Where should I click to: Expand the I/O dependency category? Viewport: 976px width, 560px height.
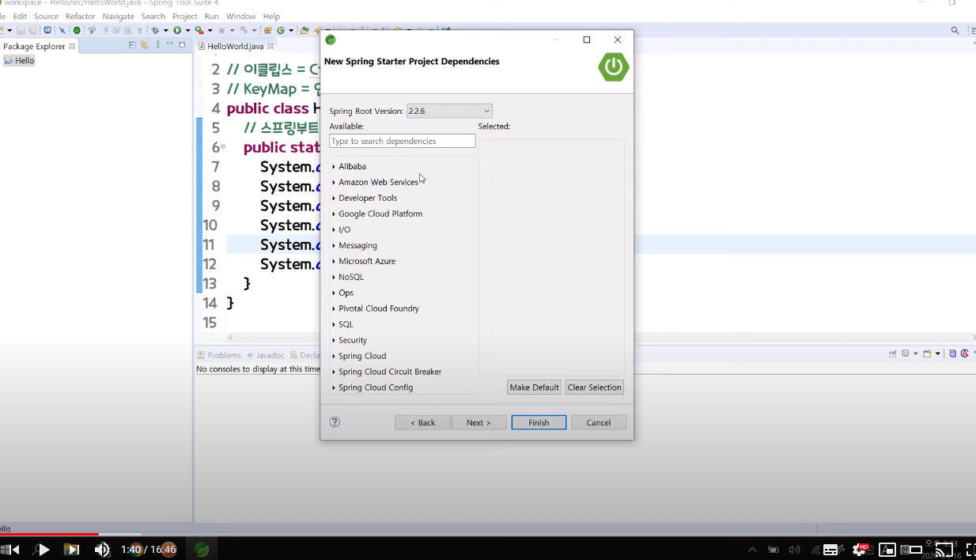click(334, 230)
